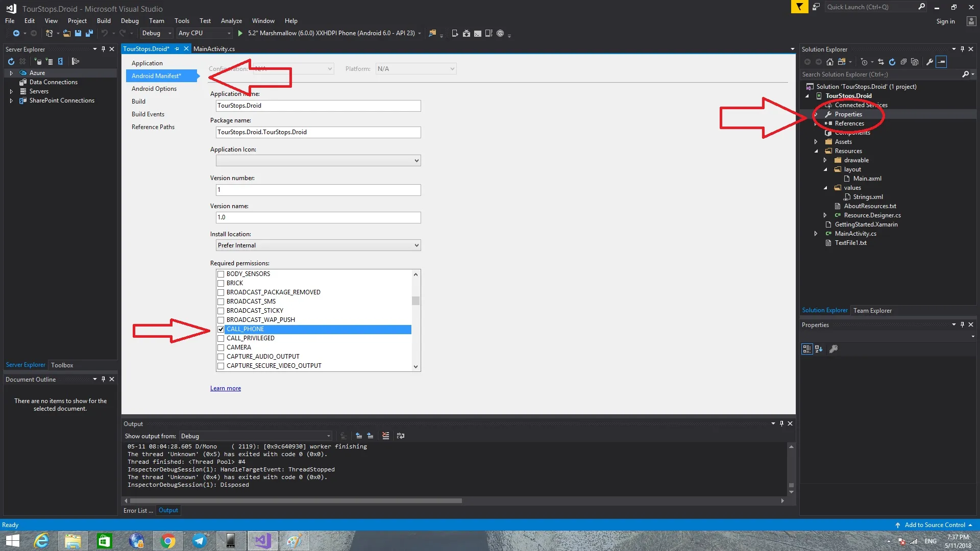The height and width of the screenshot is (551, 980).
Task: Click Home icon in Solution Explorer toolbar
Action: coord(830,62)
